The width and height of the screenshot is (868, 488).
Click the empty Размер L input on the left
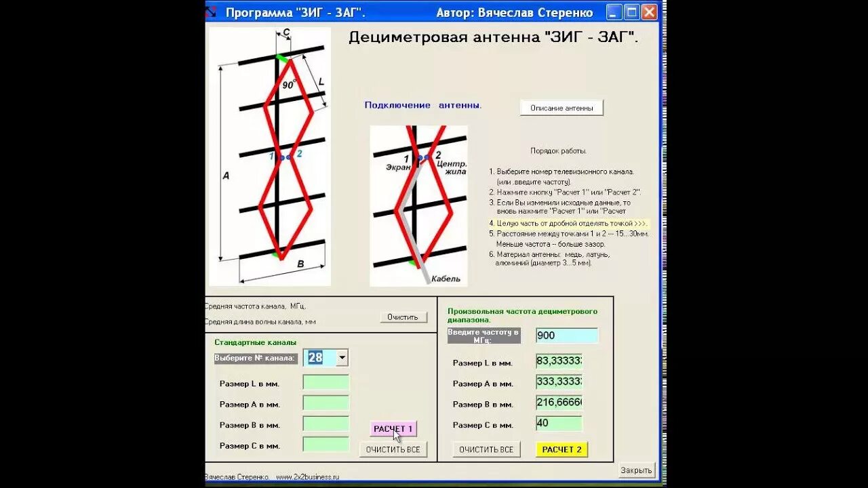coord(324,383)
